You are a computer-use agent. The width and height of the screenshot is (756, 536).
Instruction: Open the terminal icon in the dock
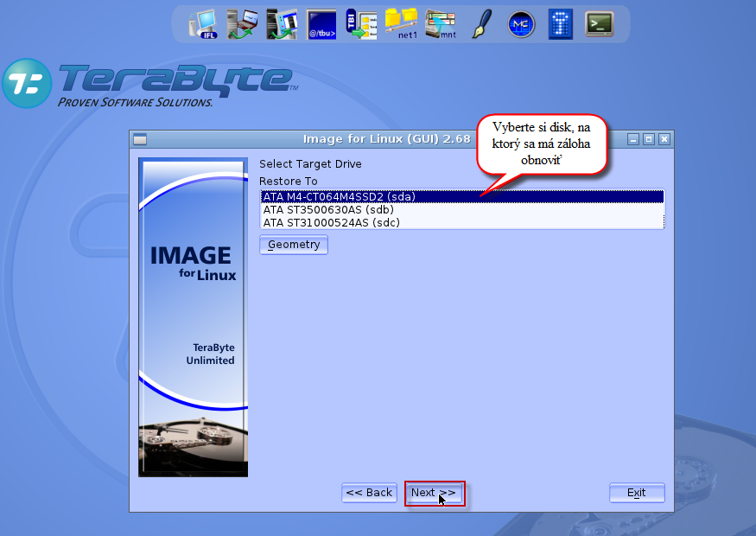600,24
